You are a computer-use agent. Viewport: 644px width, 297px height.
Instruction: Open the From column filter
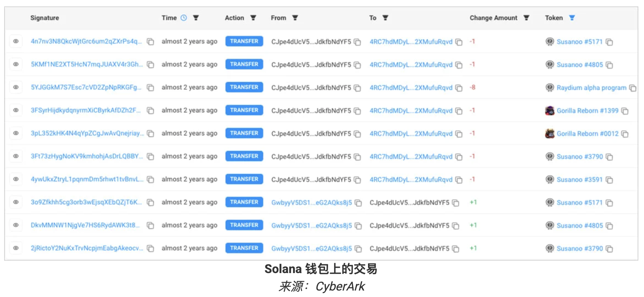coord(295,18)
